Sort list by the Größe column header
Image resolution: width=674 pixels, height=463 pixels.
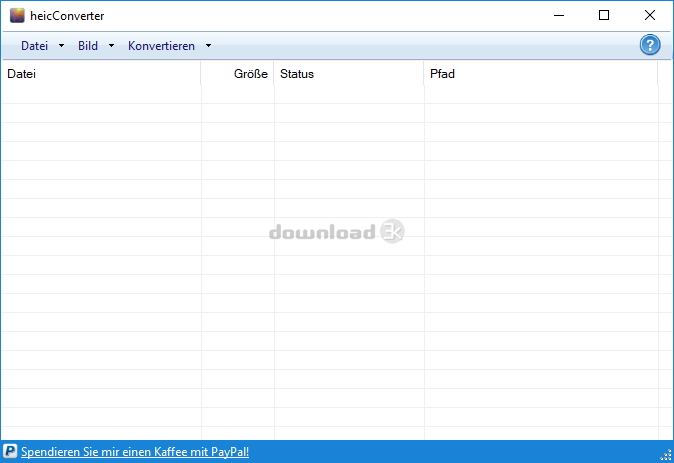point(238,74)
